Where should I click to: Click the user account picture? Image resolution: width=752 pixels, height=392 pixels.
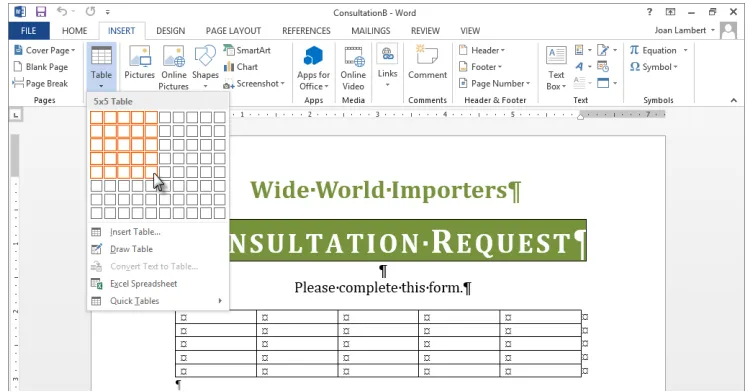(x=728, y=31)
